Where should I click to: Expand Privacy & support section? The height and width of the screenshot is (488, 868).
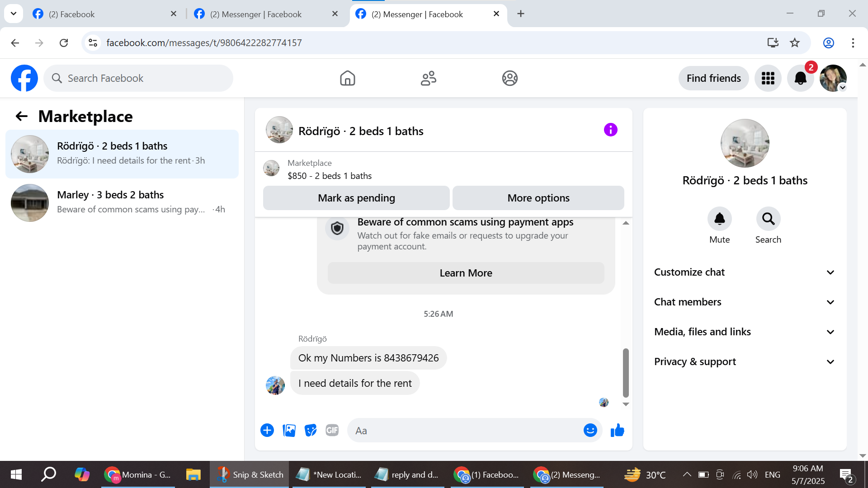744,362
